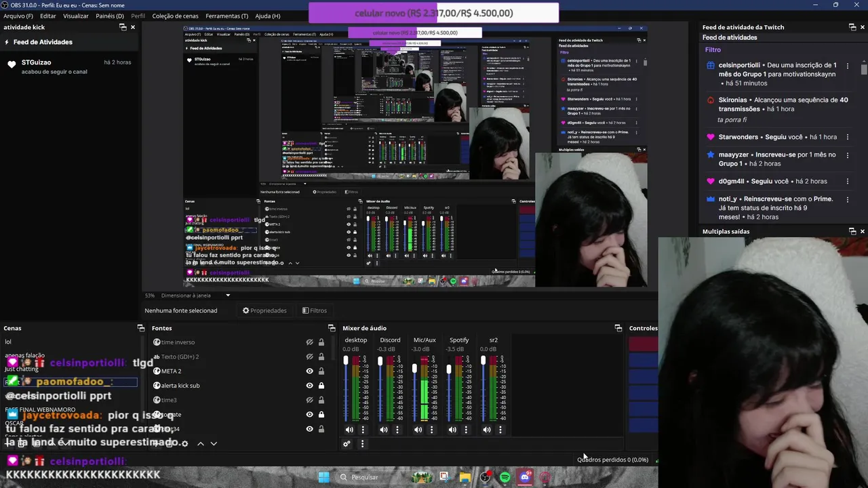The width and height of the screenshot is (868, 488).
Task: Click heart icon beside Starwonders follow event
Action: (711, 137)
